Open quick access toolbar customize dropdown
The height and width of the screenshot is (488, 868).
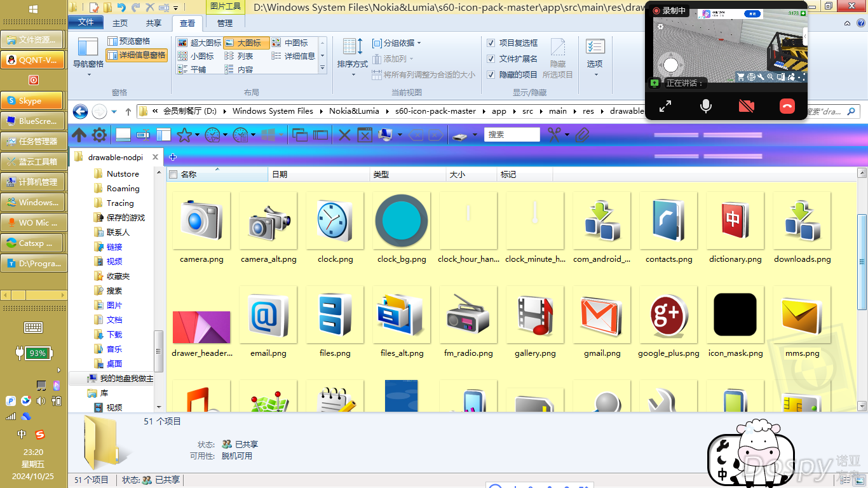[175, 8]
